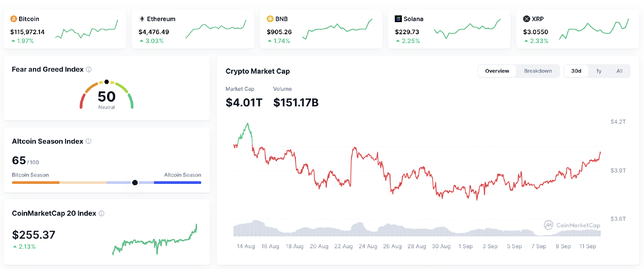Click the $4.01T market cap value

(244, 103)
